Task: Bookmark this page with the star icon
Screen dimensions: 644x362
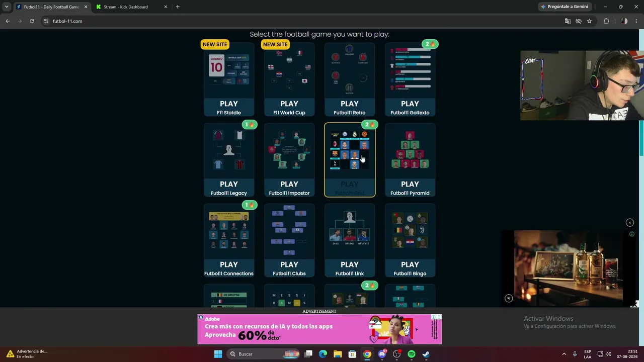Action: [589, 21]
